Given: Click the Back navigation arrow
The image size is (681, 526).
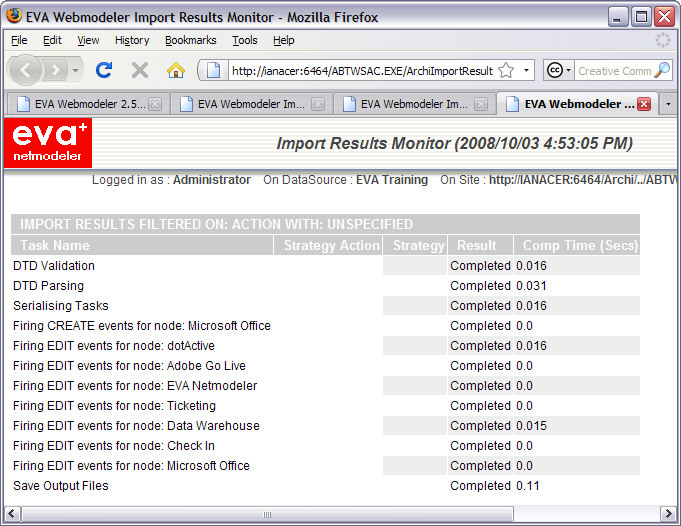Looking at the screenshot, I should [25, 70].
